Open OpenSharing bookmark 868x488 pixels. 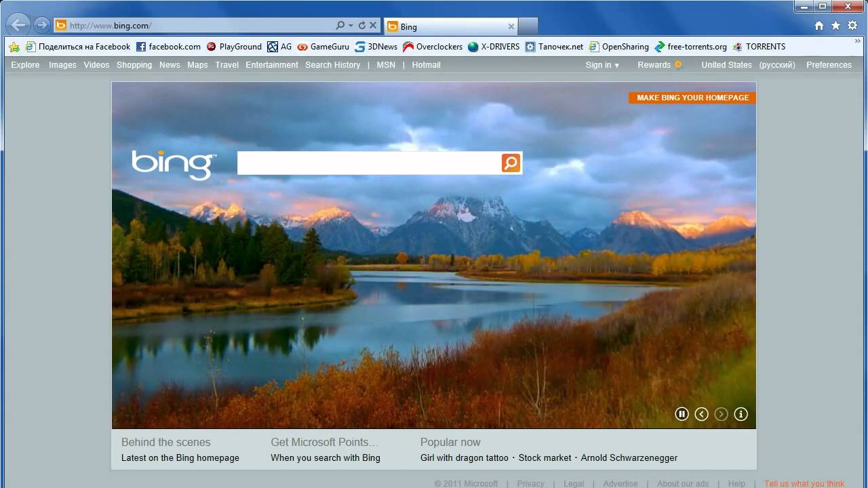[618, 47]
